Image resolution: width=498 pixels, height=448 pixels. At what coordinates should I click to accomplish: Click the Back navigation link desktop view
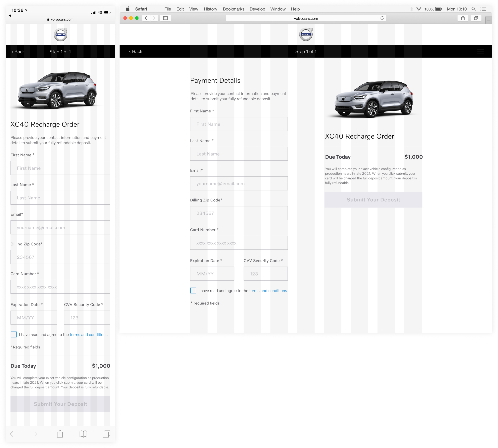coord(137,51)
